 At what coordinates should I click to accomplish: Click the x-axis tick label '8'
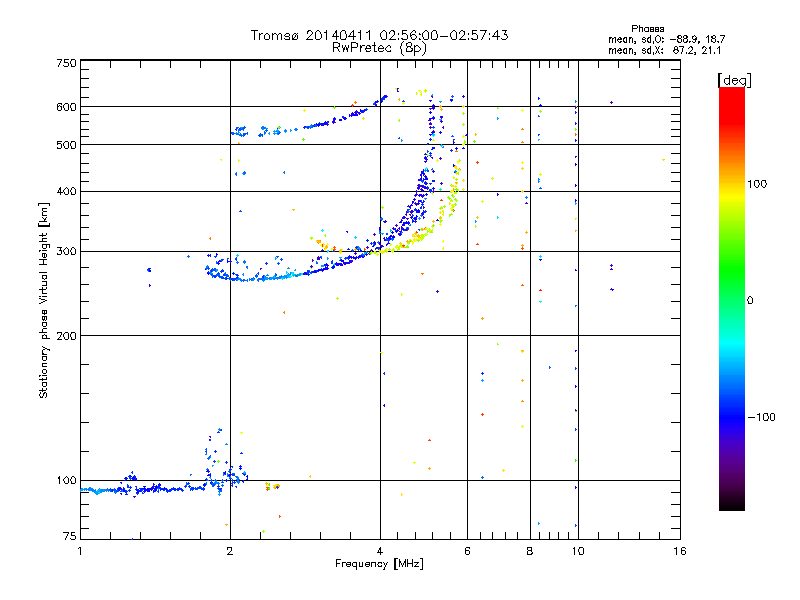point(530,551)
